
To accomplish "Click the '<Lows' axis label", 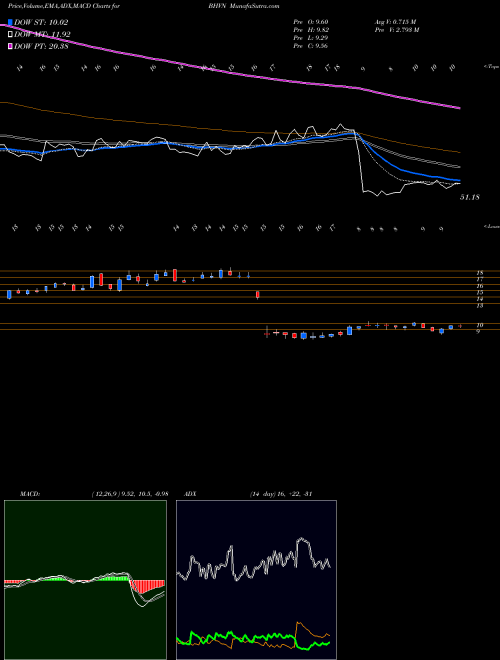I will (491, 226).
